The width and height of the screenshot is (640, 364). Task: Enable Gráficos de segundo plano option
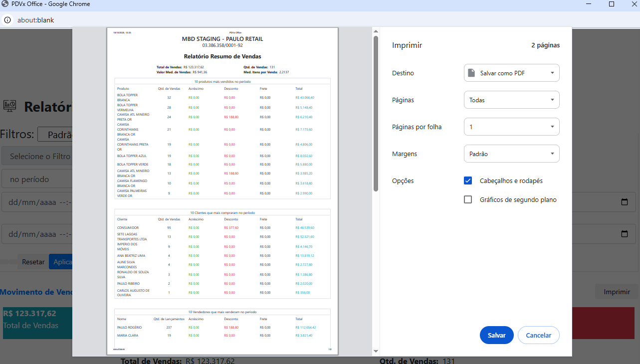pos(468,200)
